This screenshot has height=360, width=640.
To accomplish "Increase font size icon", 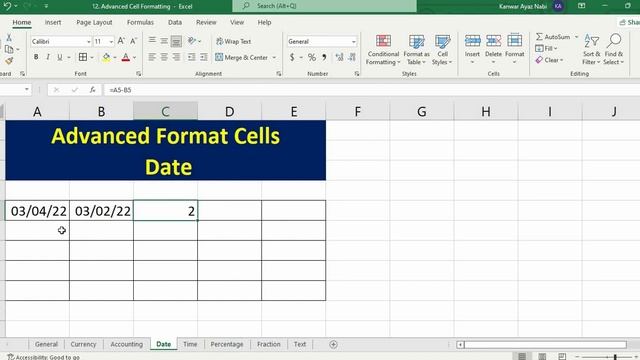I will [x=121, y=41].
